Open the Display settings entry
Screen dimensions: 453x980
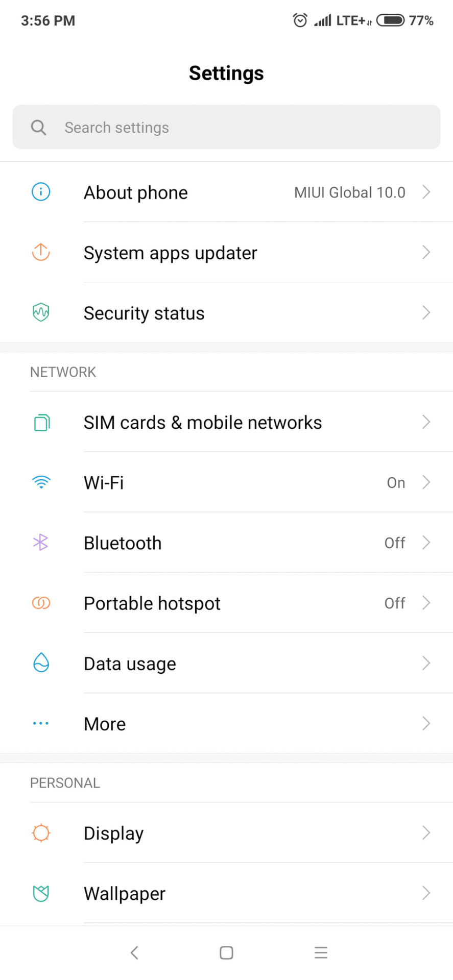pyautogui.click(x=114, y=834)
